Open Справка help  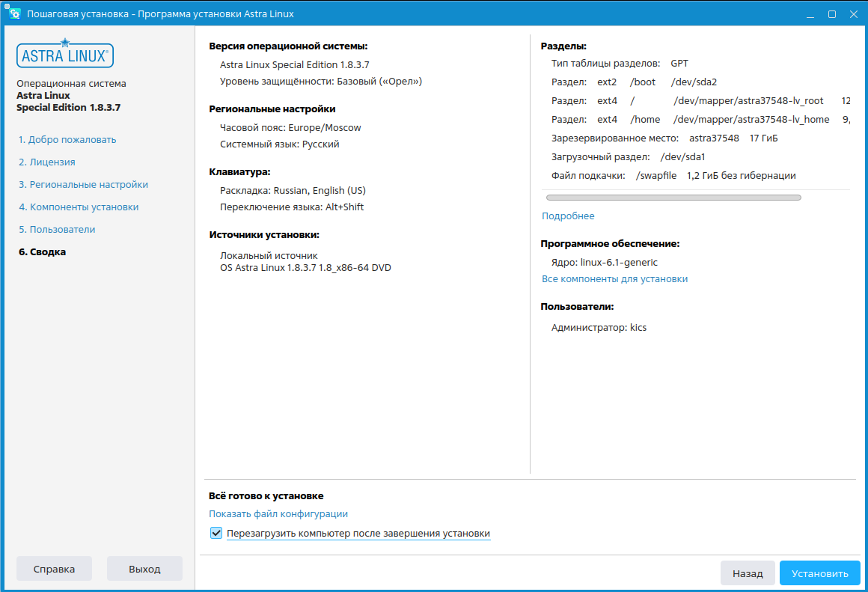(54, 569)
